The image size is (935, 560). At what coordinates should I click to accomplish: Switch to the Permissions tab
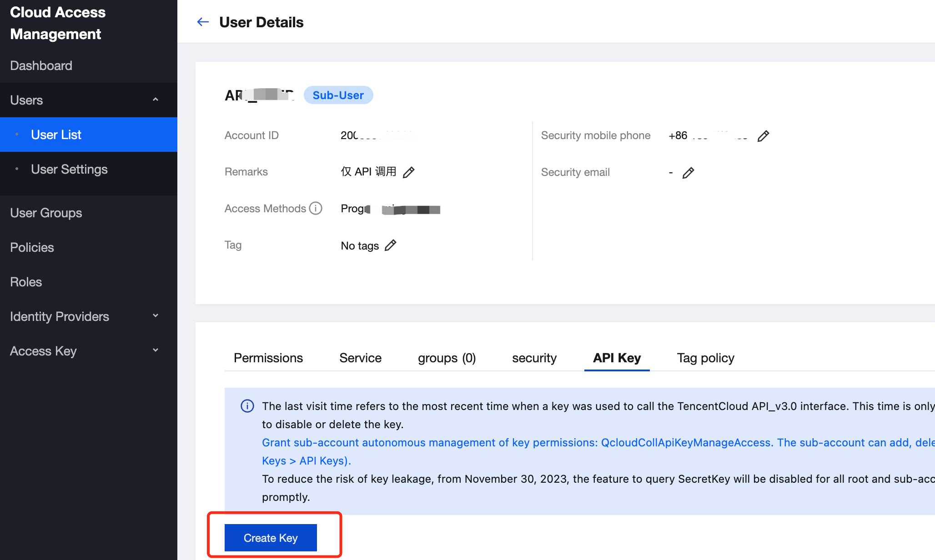coord(268,358)
